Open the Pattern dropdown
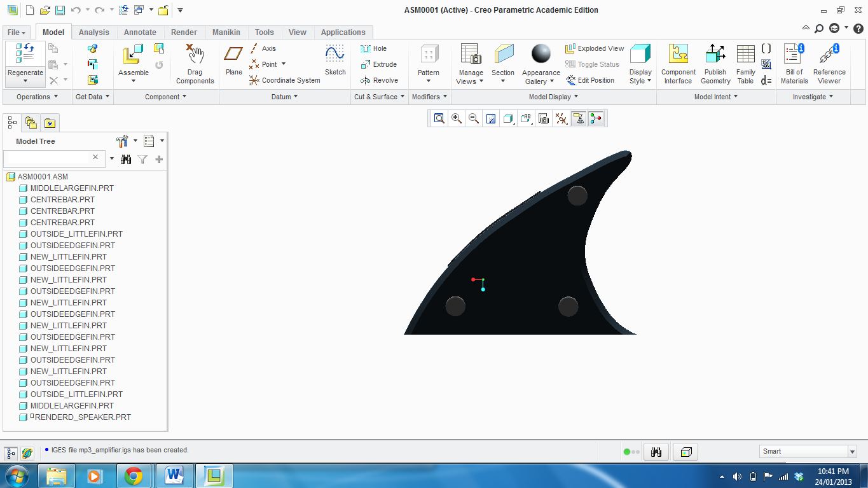Screen dimensions: 868x488 [x=429, y=76]
